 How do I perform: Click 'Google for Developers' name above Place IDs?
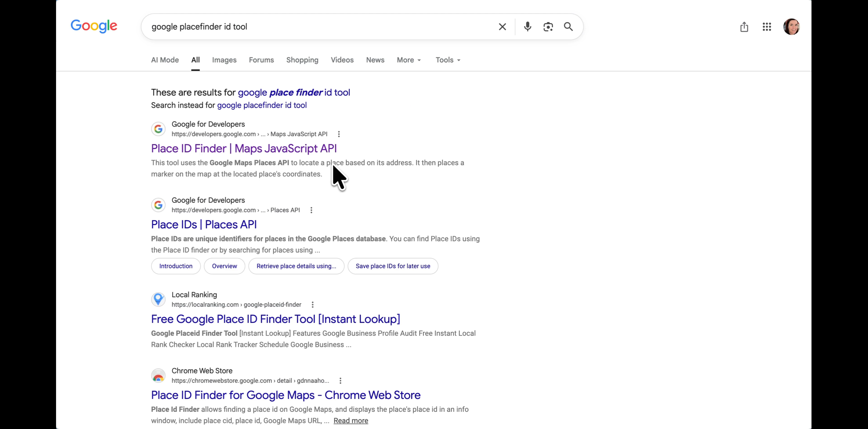[208, 200]
